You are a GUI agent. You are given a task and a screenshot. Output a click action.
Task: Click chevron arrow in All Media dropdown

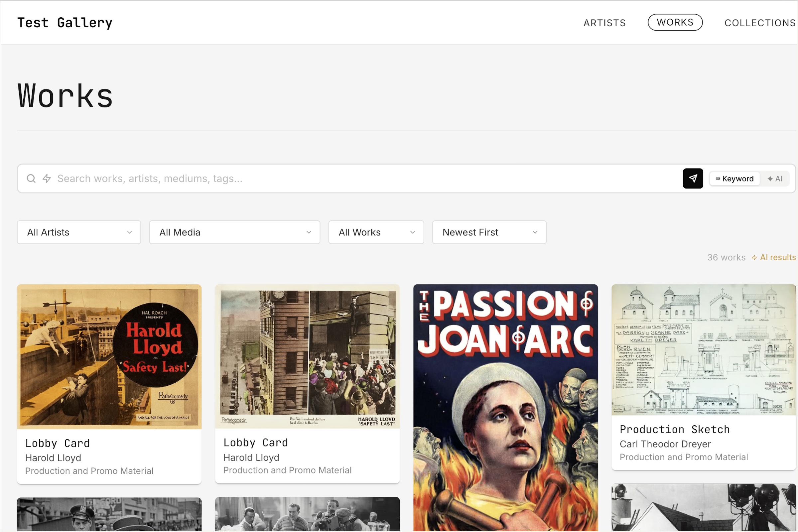point(309,232)
